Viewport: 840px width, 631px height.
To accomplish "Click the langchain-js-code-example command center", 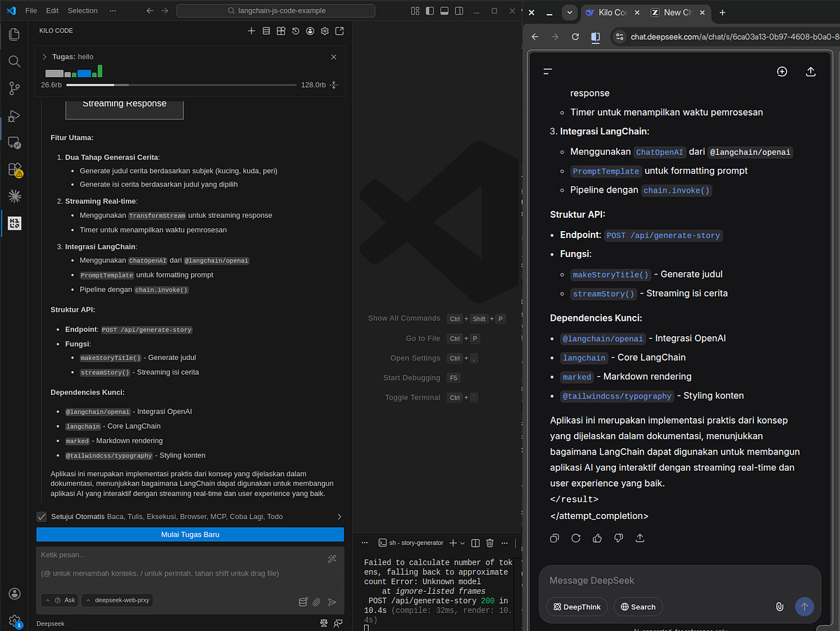I will (x=276, y=11).
